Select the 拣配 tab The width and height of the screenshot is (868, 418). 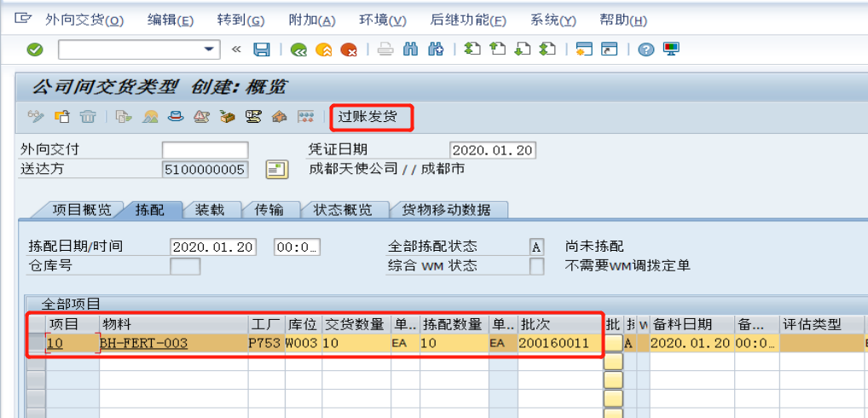coord(150,211)
